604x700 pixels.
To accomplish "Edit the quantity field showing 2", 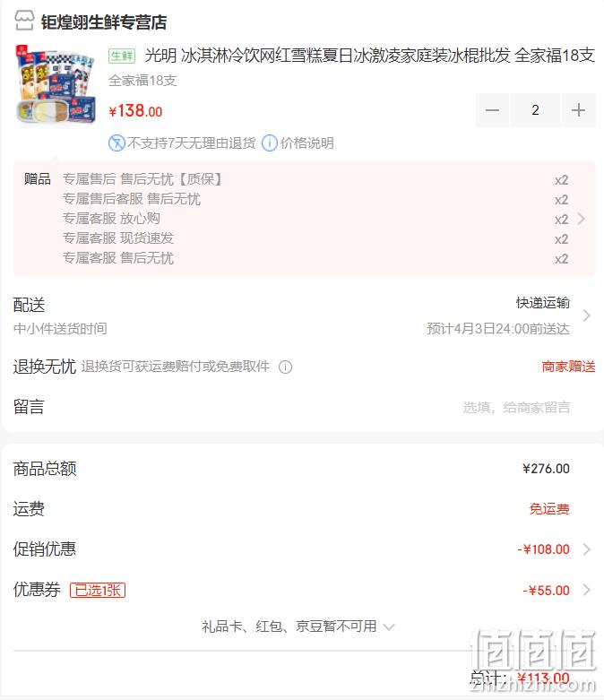I will click(535, 110).
